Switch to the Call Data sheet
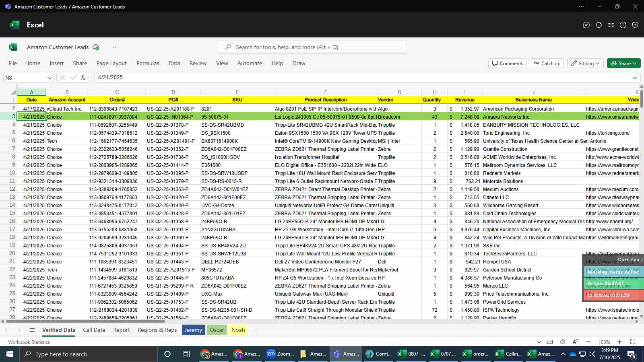This screenshot has height=362, width=644. [94, 330]
